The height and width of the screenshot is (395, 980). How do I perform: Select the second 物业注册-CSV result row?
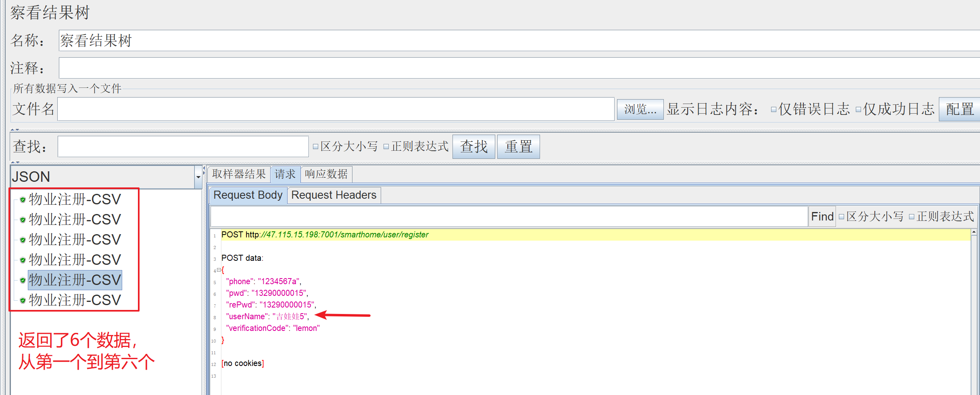[x=75, y=220]
